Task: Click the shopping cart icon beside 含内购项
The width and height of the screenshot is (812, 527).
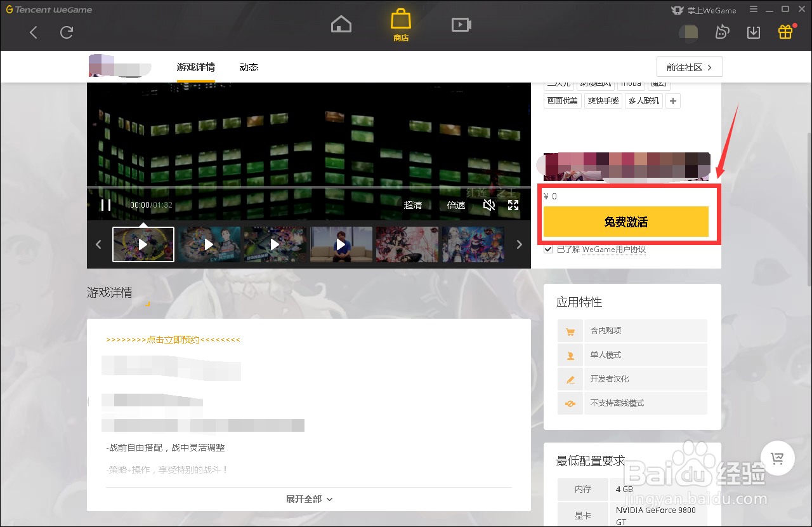Action: tap(570, 331)
